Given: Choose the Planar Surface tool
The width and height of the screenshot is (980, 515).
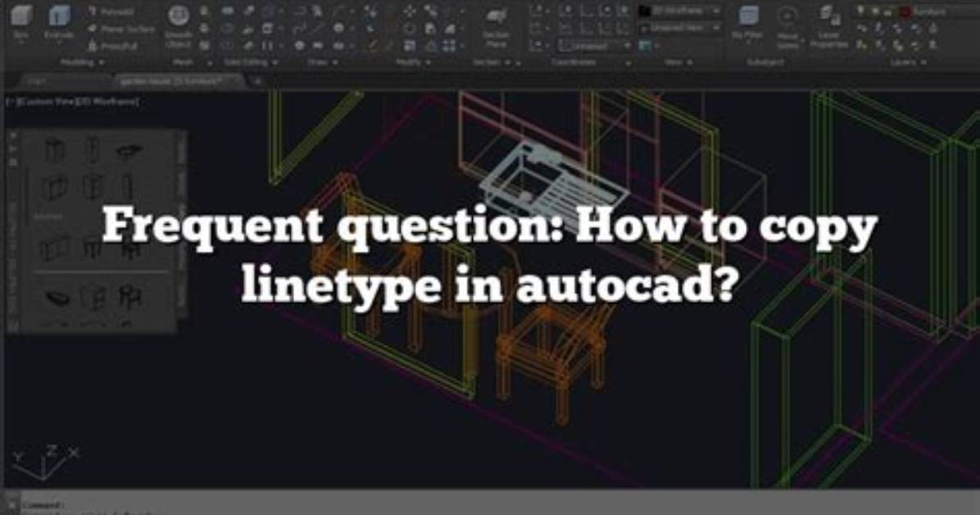Looking at the screenshot, I should tap(121, 29).
